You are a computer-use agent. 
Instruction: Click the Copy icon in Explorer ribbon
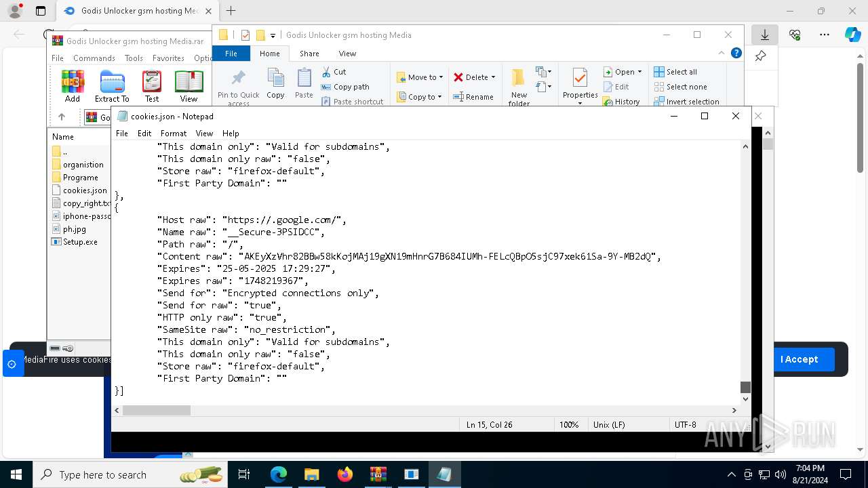click(275, 84)
